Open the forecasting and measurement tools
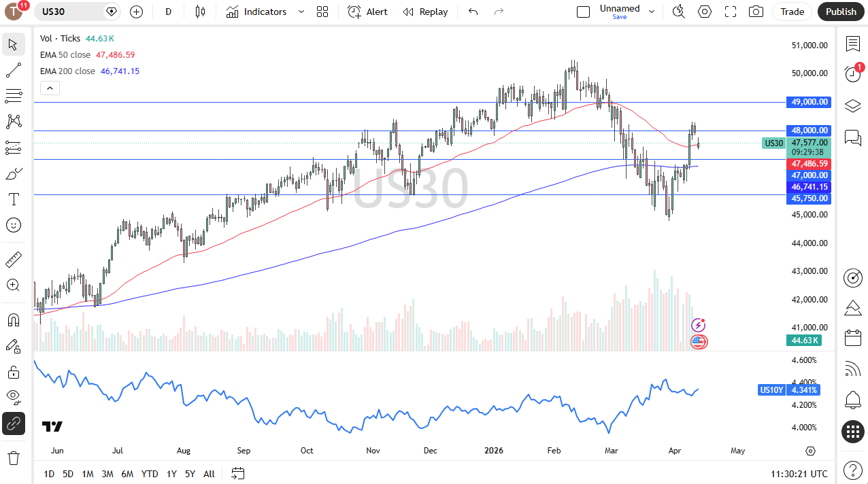The width and height of the screenshot is (868, 484). pyautogui.click(x=13, y=148)
